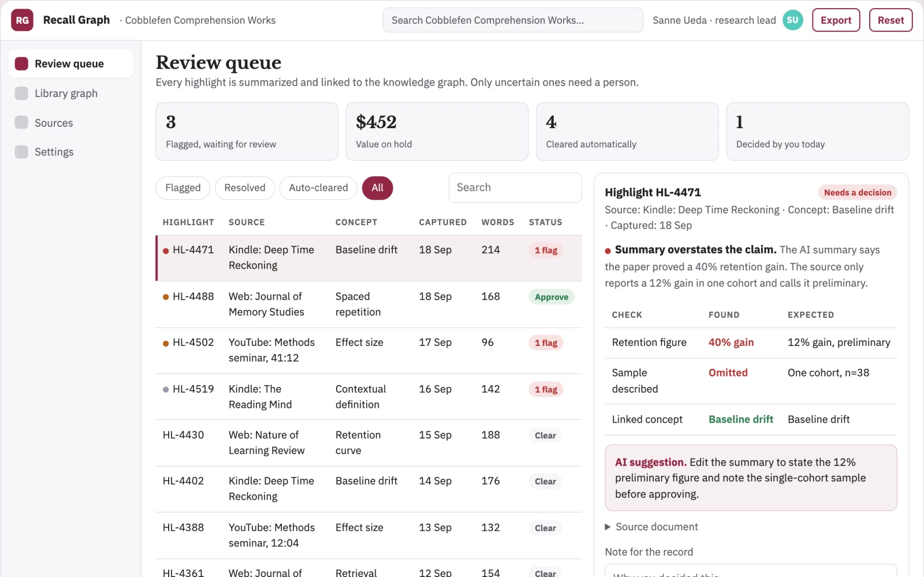Screen dimensions: 924x577
Task: Select the All filter tab
Action: click(x=377, y=188)
